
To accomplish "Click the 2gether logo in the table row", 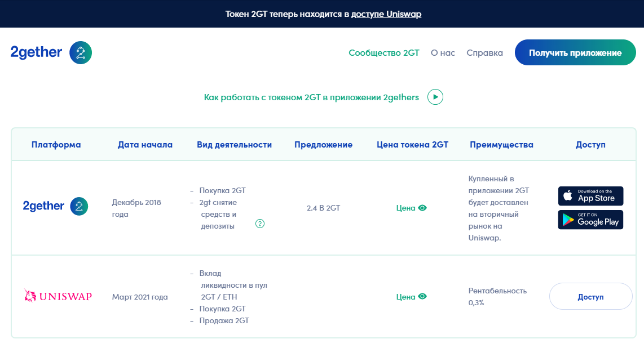I will [x=55, y=206].
